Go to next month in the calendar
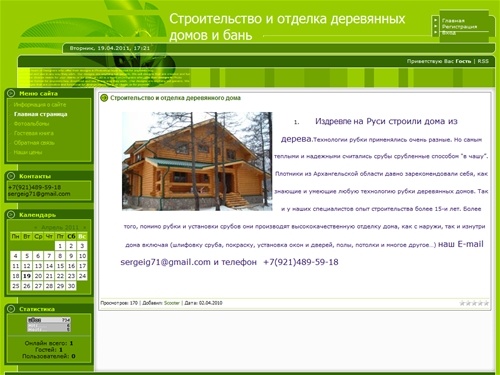This screenshot has width=500, height=375. [x=85, y=228]
